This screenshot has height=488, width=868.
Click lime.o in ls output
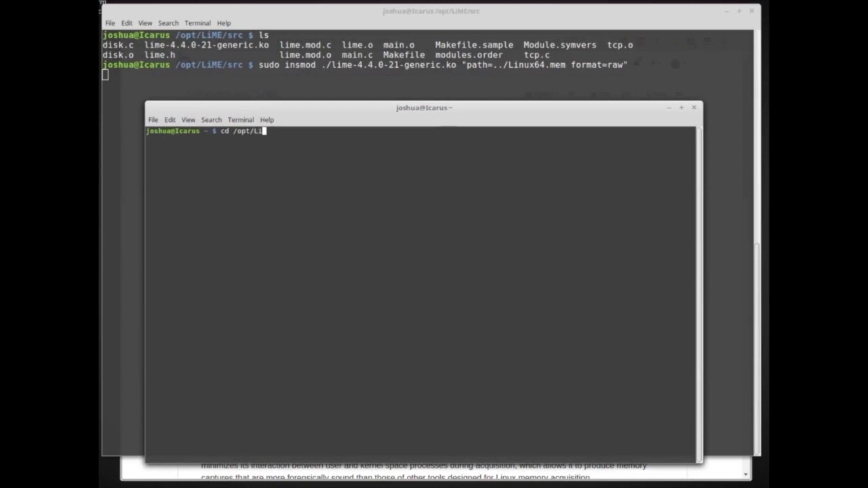coord(357,45)
